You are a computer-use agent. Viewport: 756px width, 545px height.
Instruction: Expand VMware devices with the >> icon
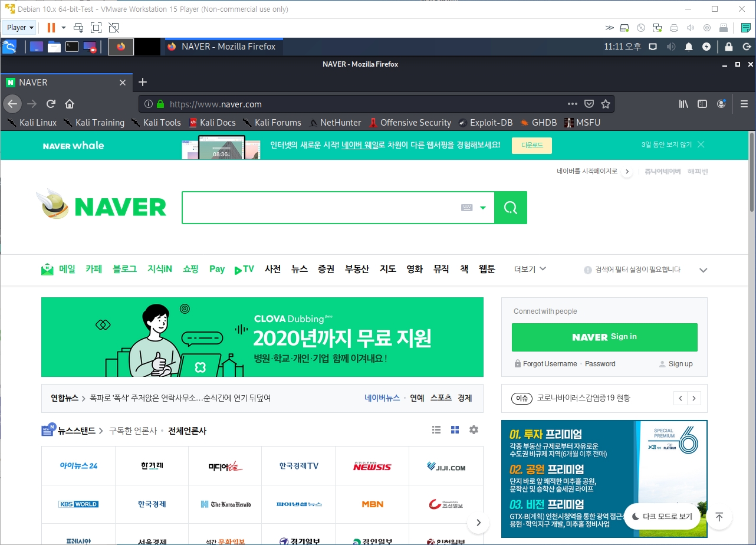[610, 28]
